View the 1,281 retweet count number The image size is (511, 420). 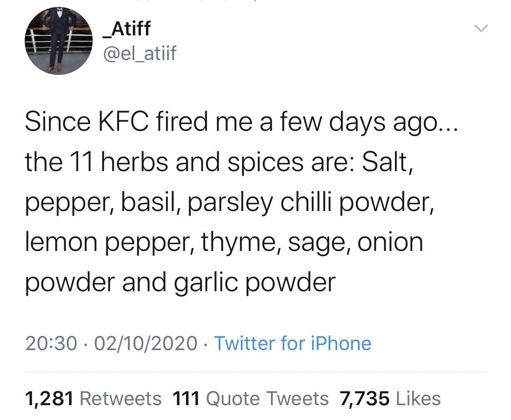point(49,398)
